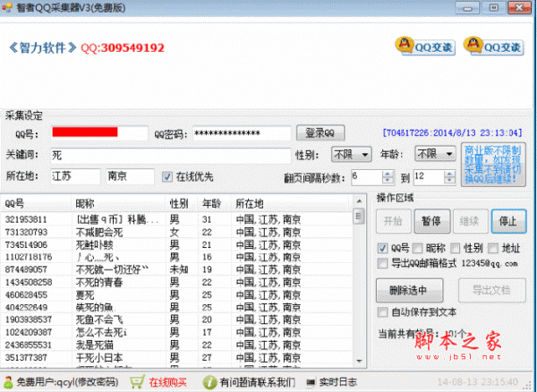Click the 停止 button
Viewport: 537px width, 392px height.
tap(509, 221)
